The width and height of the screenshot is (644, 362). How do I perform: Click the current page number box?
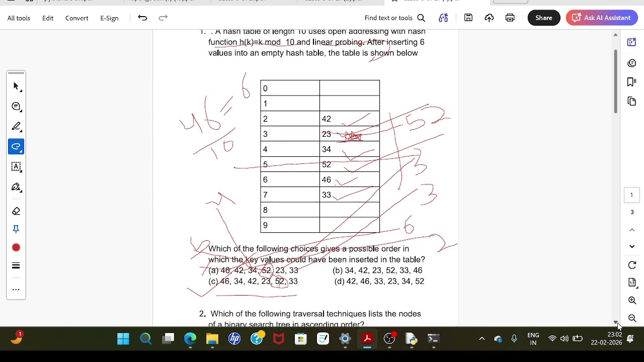click(631, 195)
